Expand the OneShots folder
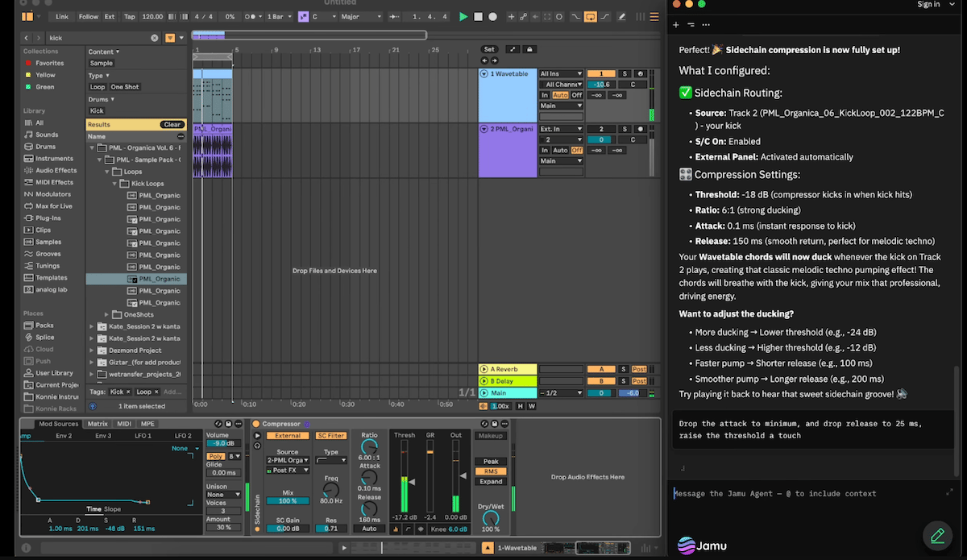Viewport: 967px width, 560px height. [107, 314]
